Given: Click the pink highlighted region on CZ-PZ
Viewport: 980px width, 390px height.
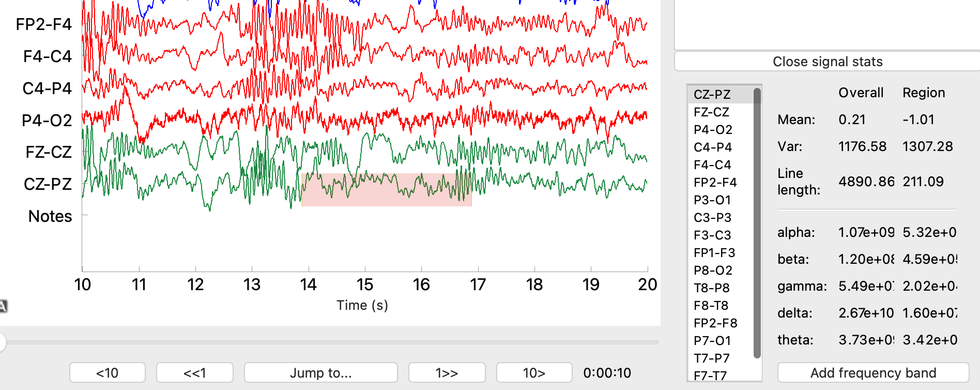Looking at the screenshot, I should pyautogui.click(x=386, y=189).
